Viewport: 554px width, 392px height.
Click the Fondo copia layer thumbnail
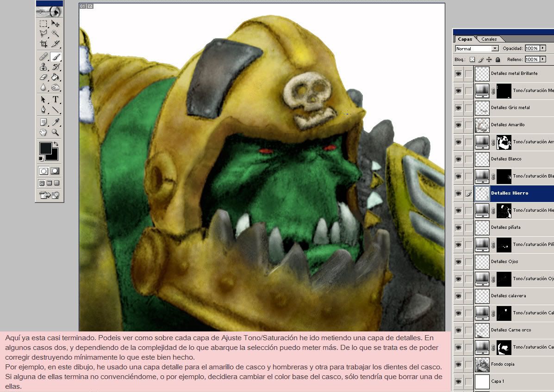tap(482, 364)
